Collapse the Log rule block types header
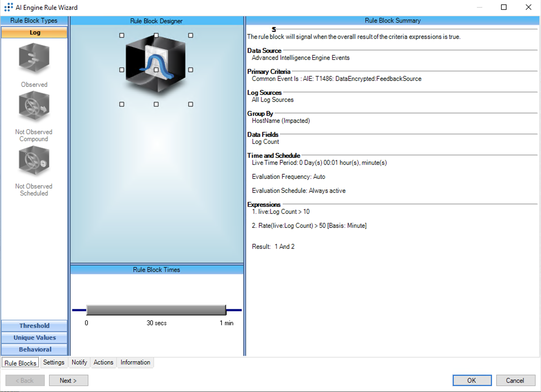The width and height of the screenshot is (541, 392). click(x=34, y=33)
